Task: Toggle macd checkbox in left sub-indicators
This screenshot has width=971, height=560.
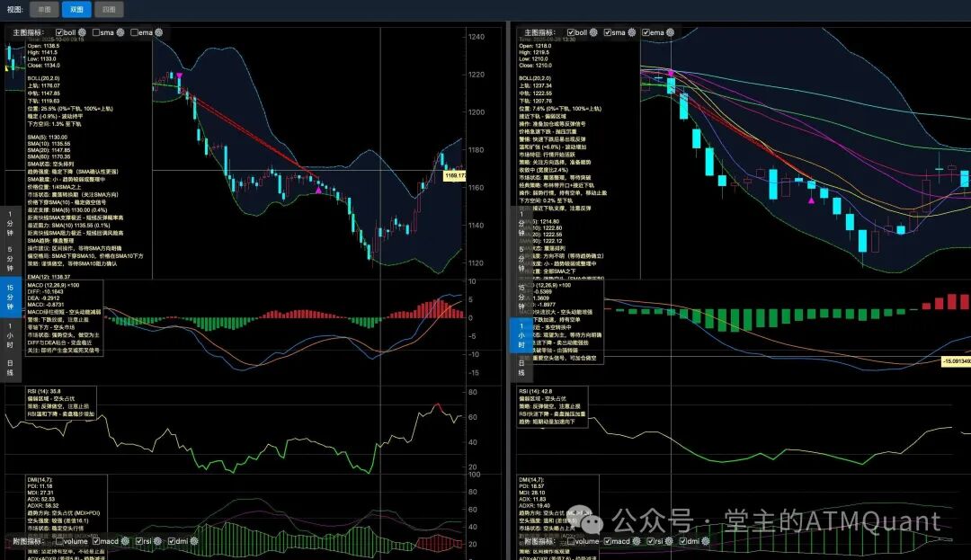Action: tap(96, 541)
